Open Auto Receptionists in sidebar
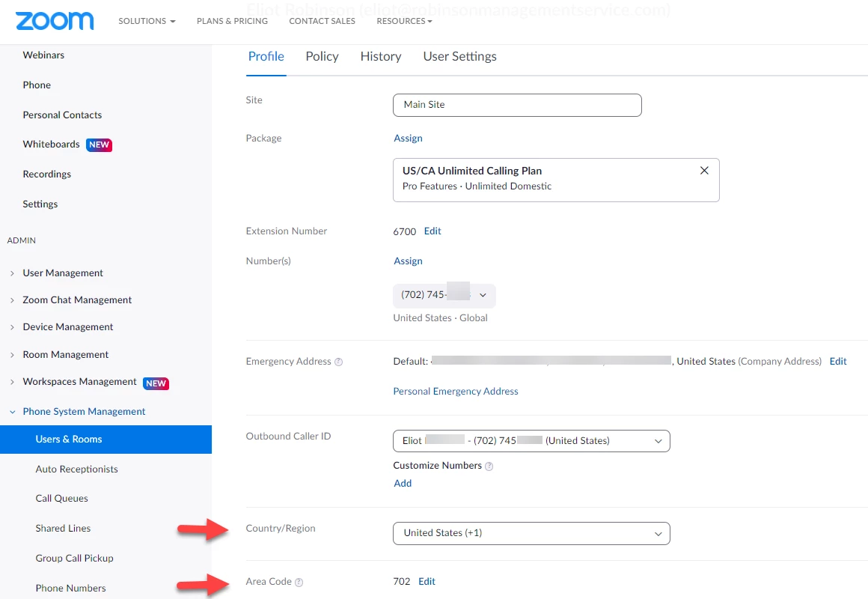This screenshot has height=599, width=868. [x=77, y=469]
